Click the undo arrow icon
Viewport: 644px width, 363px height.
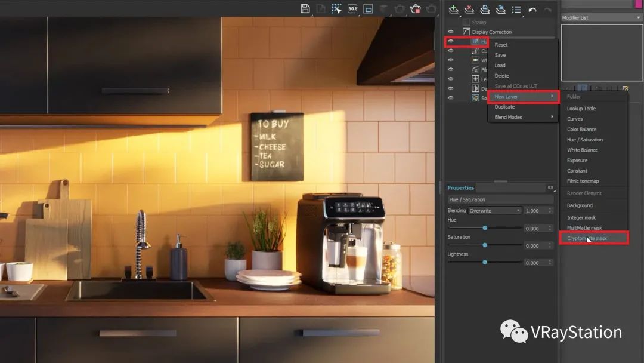click(532, 10)
